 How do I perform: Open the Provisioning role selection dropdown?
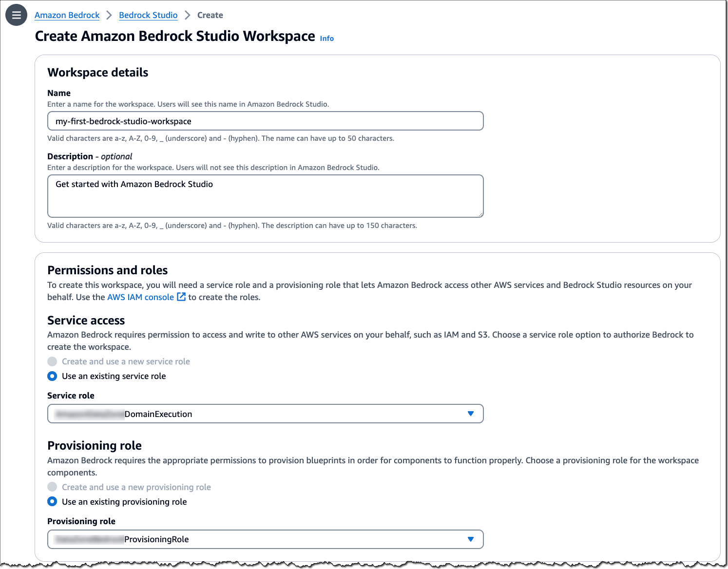coord(265,539)
